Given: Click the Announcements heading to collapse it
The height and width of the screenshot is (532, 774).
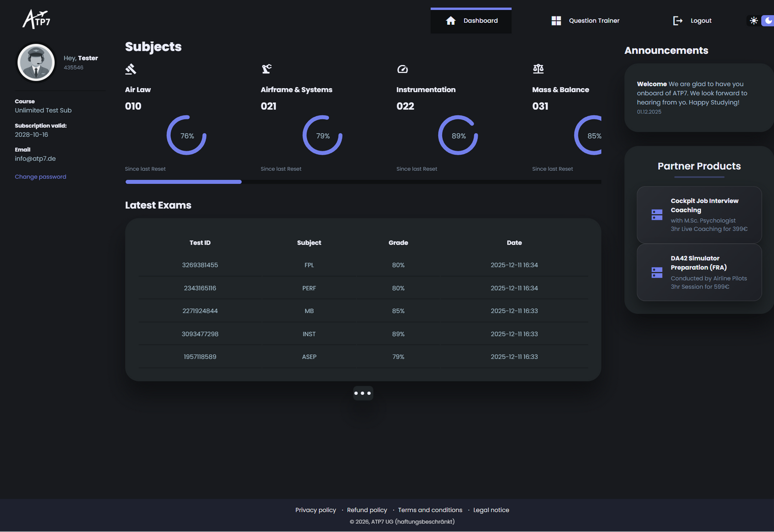Looking at the screenshot, I should pos(666,50).
